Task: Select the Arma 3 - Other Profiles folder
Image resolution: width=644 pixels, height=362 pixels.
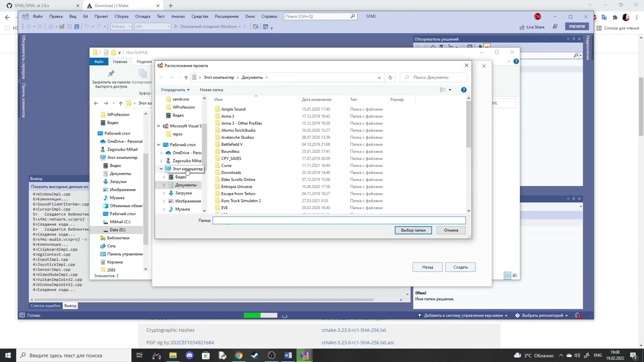Action: 241,123
